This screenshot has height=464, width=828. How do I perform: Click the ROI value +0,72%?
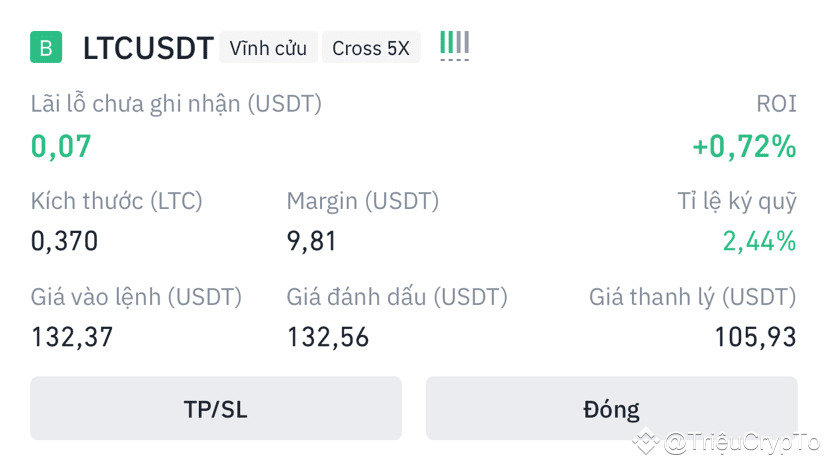coord(744,147)
